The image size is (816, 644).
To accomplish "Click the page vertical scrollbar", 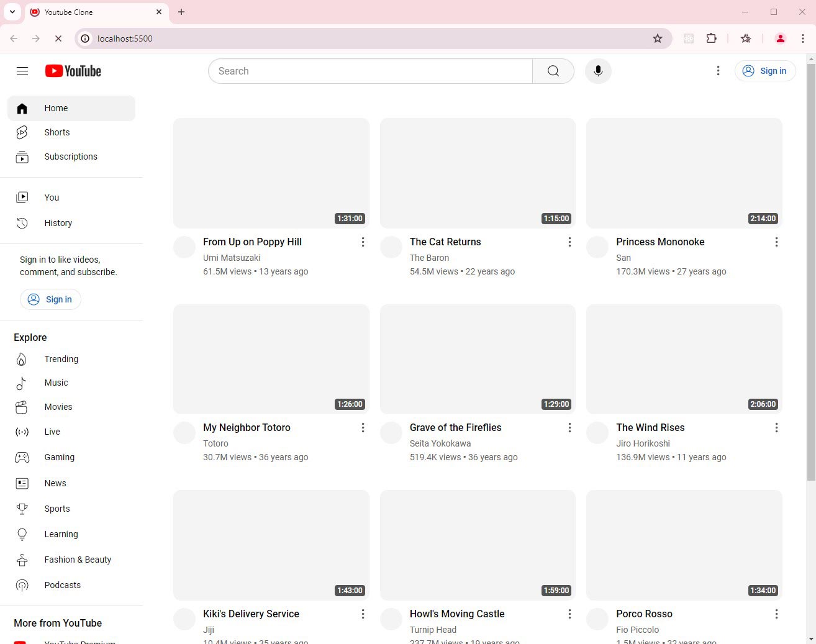I will tap(811, 271).
